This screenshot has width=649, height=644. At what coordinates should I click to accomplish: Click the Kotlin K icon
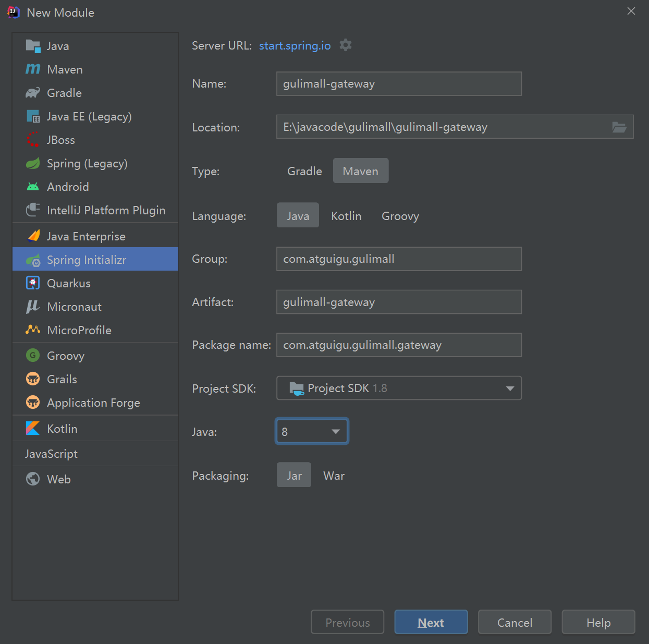click(x=33, y=428)
